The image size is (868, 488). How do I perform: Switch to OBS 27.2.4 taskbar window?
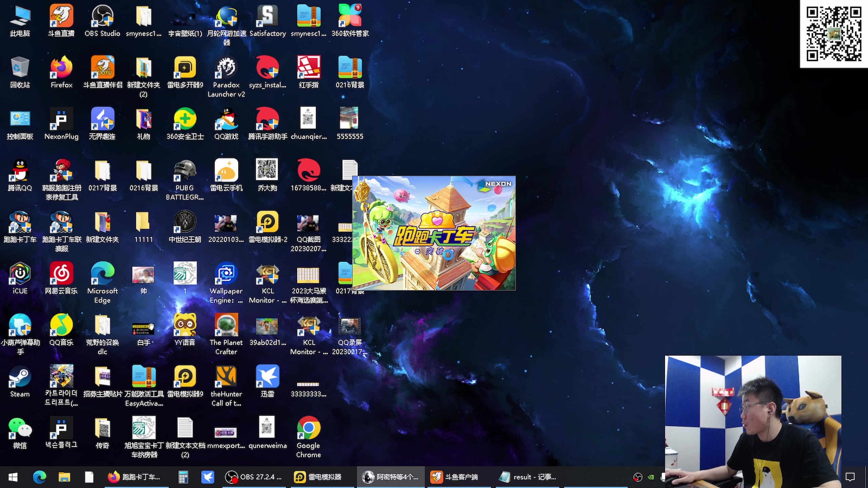(x=254, y=477)
